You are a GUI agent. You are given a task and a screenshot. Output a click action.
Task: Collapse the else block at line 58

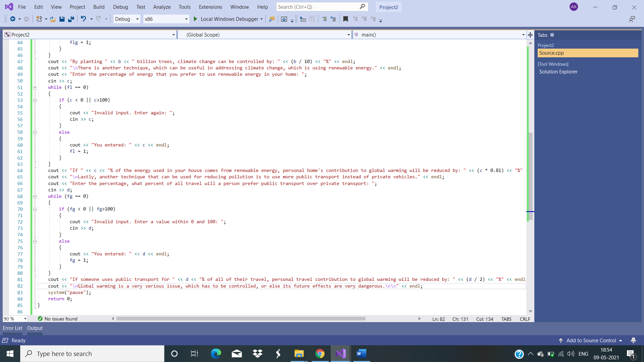tap(35, 132)
